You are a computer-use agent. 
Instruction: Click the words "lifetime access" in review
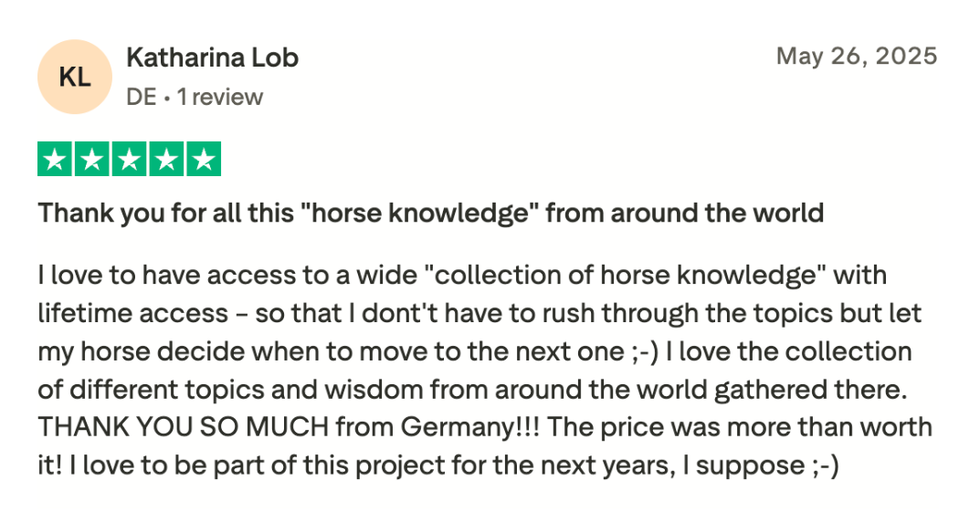[133, 313]
